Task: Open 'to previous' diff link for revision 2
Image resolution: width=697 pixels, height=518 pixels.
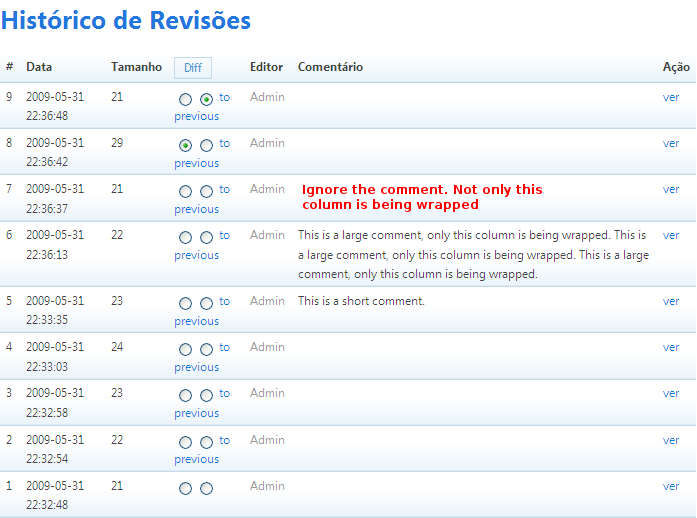Action: click(x=196, y=459)
